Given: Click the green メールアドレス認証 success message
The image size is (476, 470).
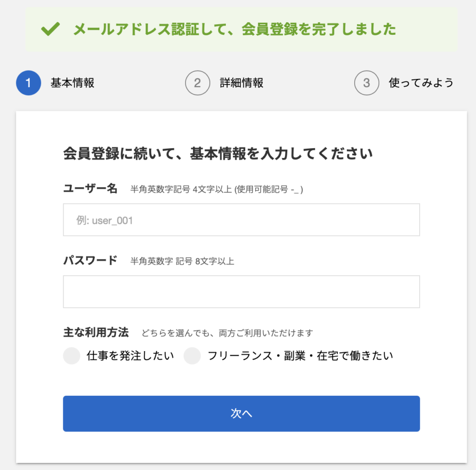Looking at the screenshot, I should pos(235,29).
